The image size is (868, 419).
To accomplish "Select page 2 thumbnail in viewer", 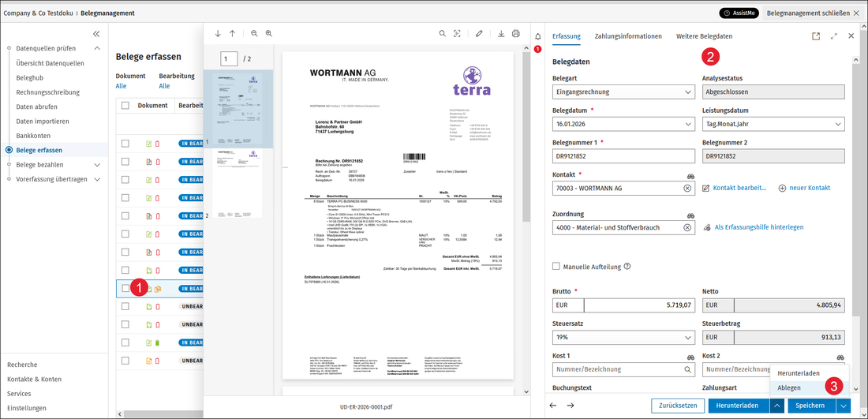I will [238, 184].
